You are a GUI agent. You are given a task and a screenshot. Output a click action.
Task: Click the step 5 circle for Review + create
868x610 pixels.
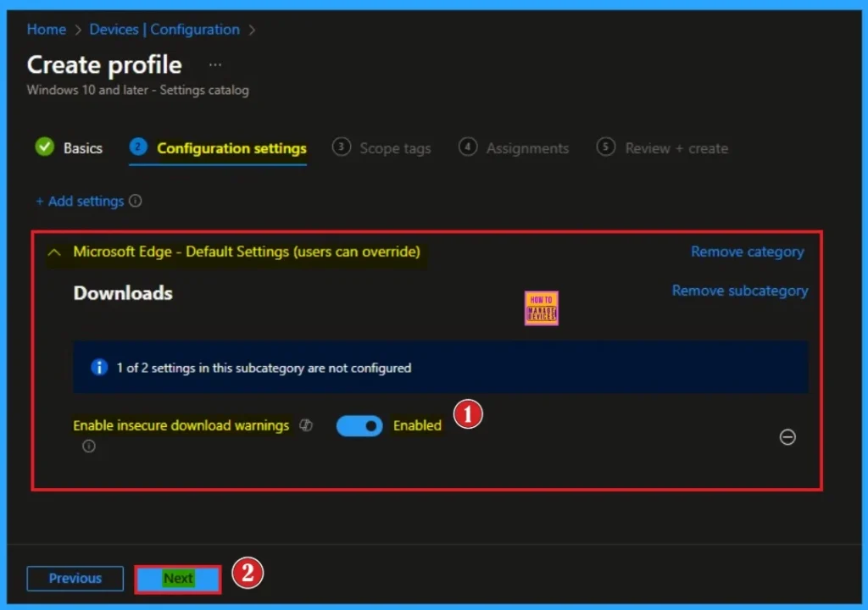coord(605,147)
